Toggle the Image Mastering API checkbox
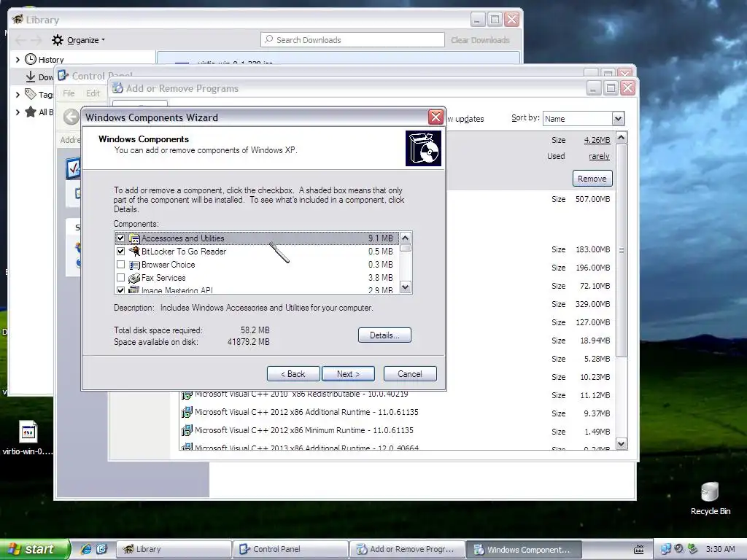Viewport: 747px width, 560px height. click(x=120, y=290)
